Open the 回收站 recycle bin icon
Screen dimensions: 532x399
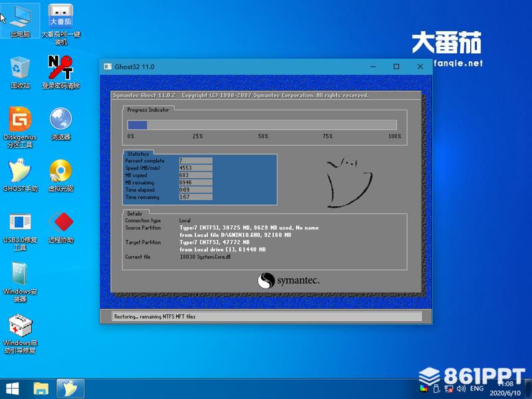(20, 72)
